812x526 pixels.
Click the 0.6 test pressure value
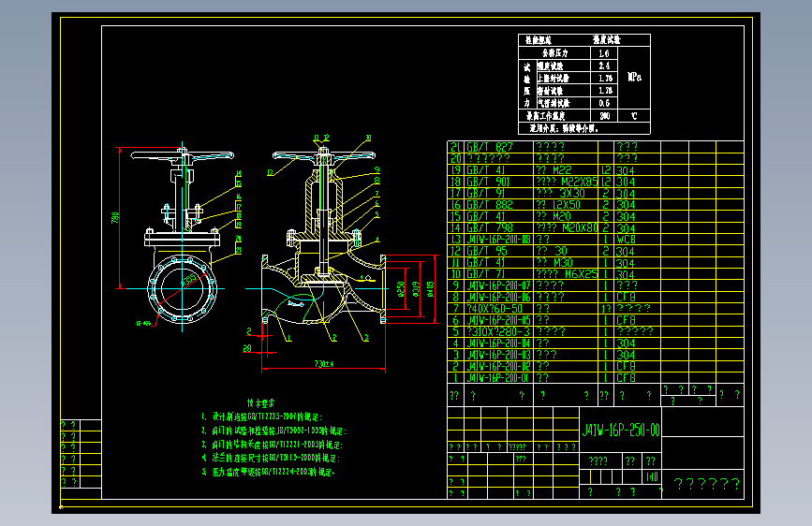tap(604, 103)
